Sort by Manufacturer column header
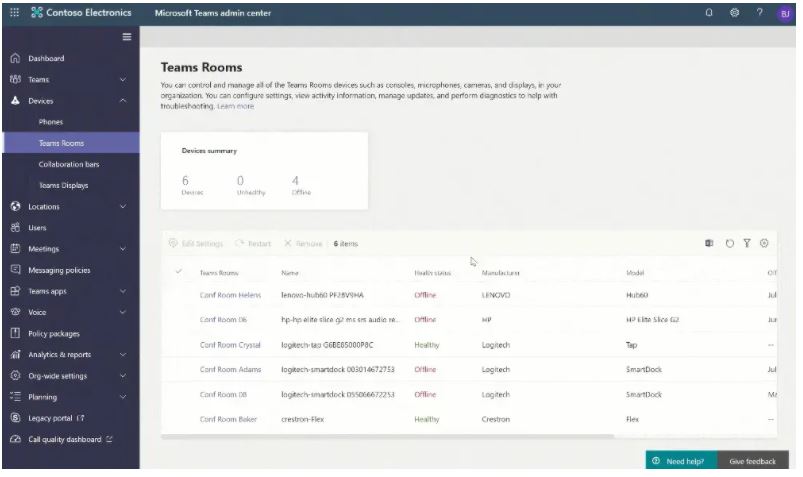 (500, 273)
